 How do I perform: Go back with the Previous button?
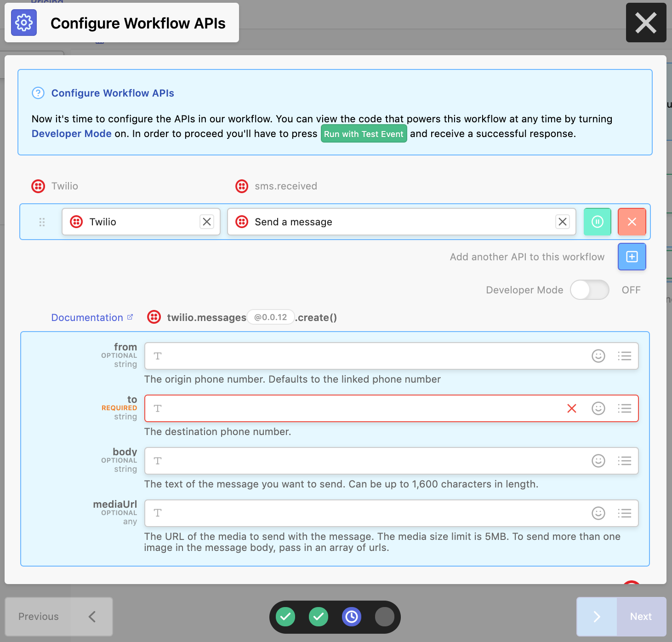pos(58,617)
